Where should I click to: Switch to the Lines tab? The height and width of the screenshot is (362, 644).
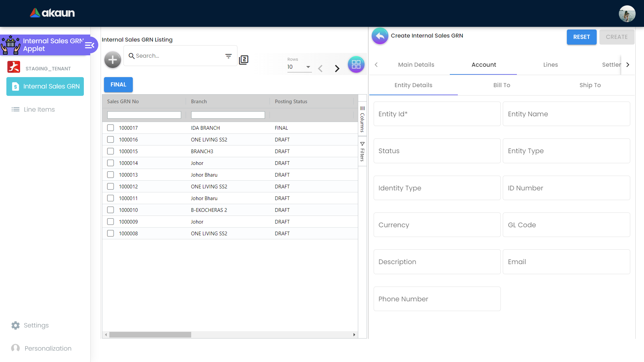coord(550,65)
